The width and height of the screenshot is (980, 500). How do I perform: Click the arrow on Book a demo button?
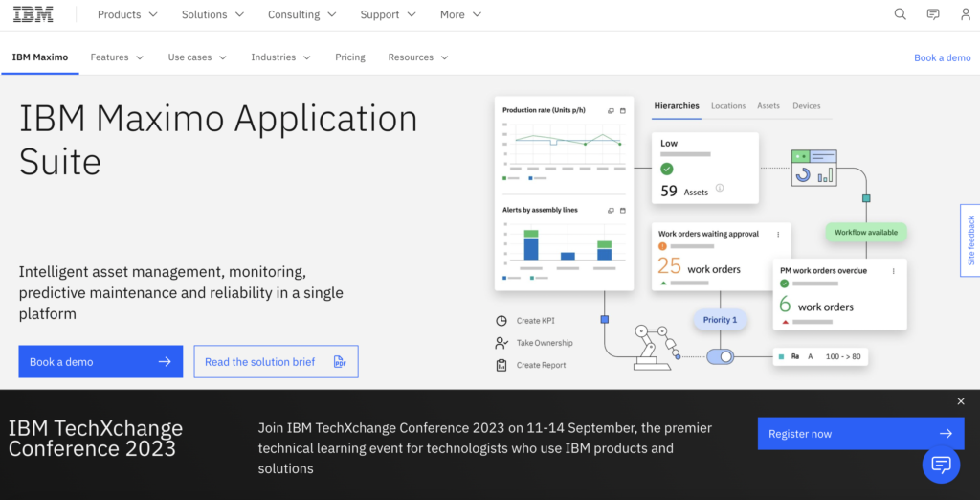tap(165, 362)
